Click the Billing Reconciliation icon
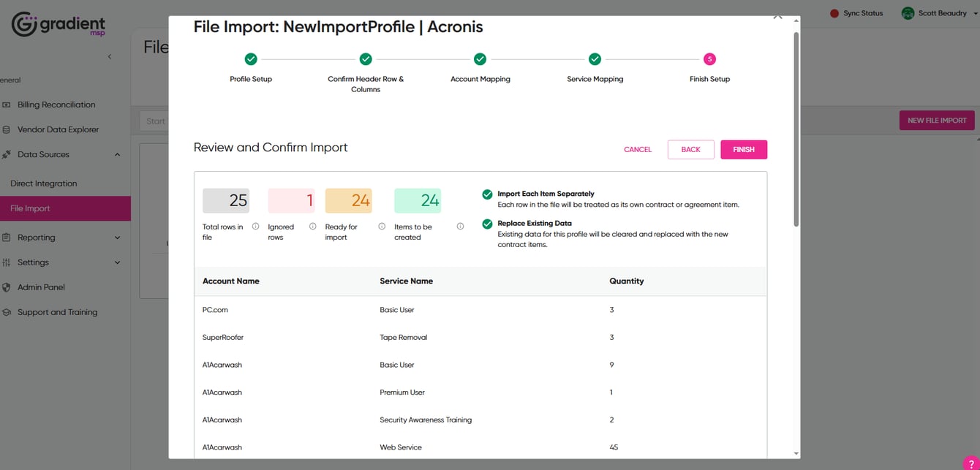Viewport: 980px width, 470px height. 7,105
